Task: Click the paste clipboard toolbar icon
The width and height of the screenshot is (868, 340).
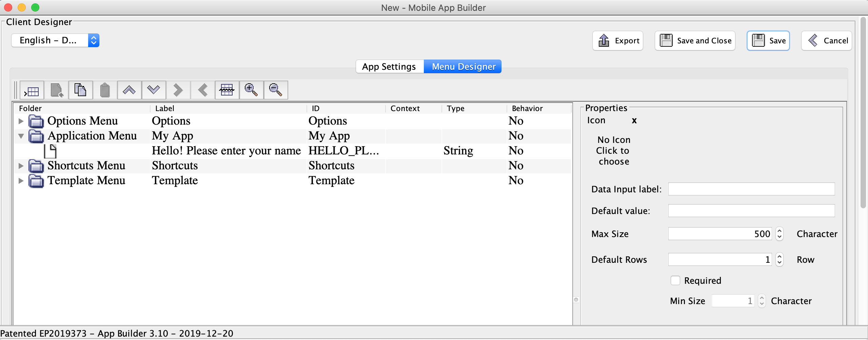Action: [105, 90]
